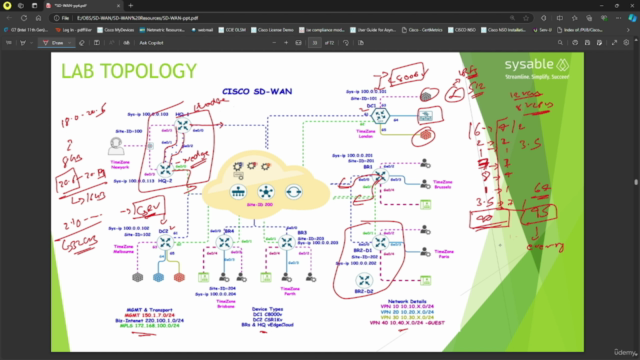Screen dimensions: 640x360
Task: Add this page to favorites
Action: (x=526, y=18)
